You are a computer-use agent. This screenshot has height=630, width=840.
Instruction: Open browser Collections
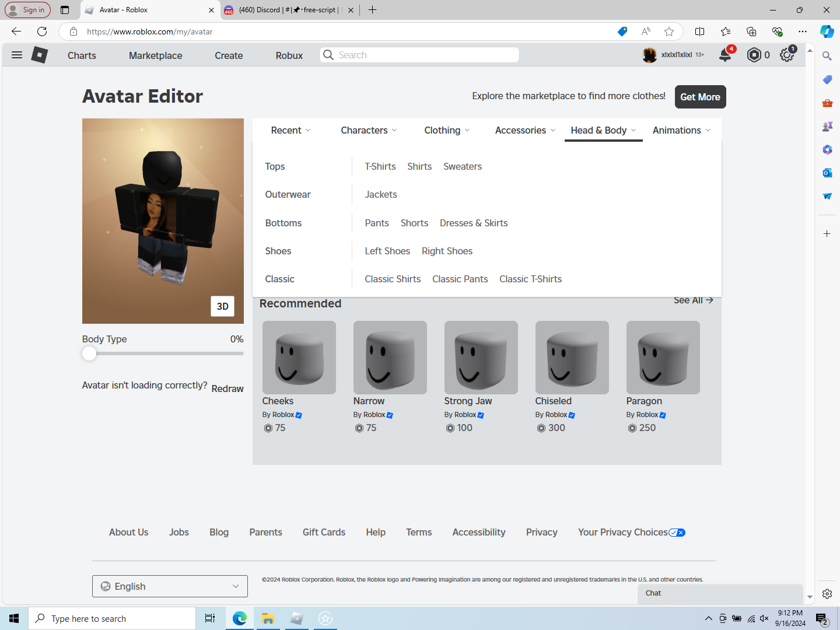(751, 32)
